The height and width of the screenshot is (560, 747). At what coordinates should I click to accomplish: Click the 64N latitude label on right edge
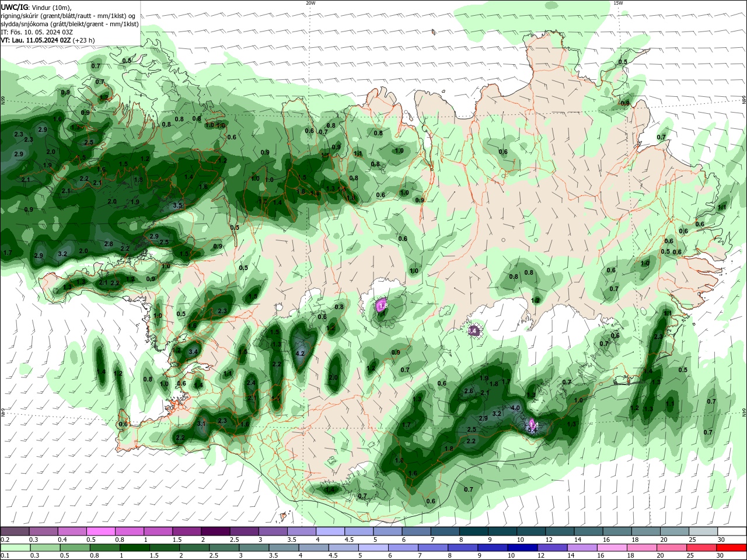pos(744,413)
